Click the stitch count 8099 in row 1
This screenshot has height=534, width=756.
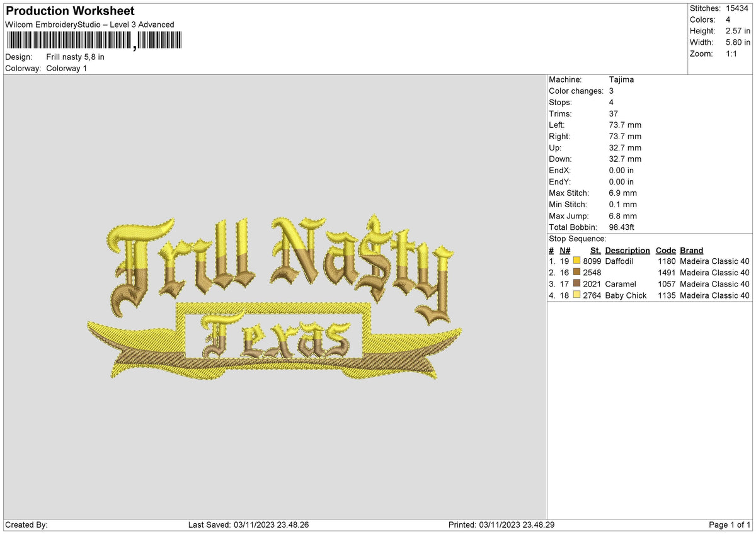tap(592, 261)
